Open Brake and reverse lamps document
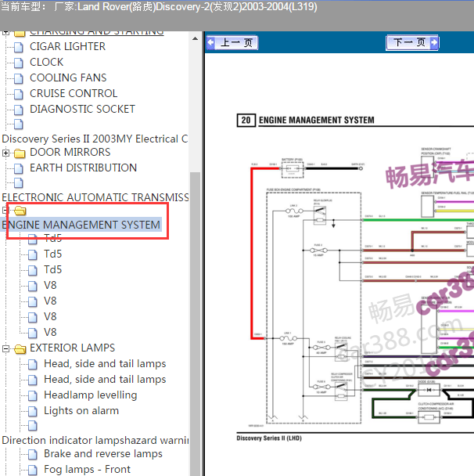This screenshot has width=474, height=476. (103, 453)
